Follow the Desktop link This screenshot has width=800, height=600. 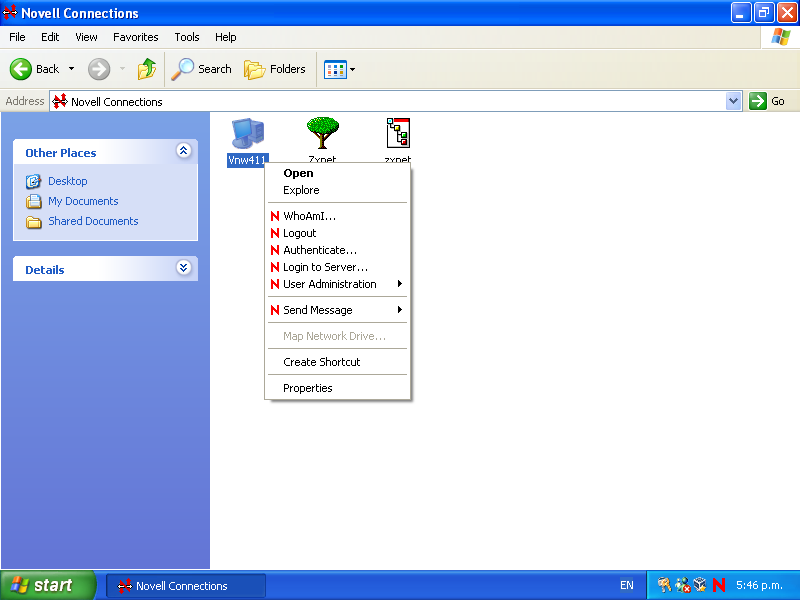[x=68, y=181]
